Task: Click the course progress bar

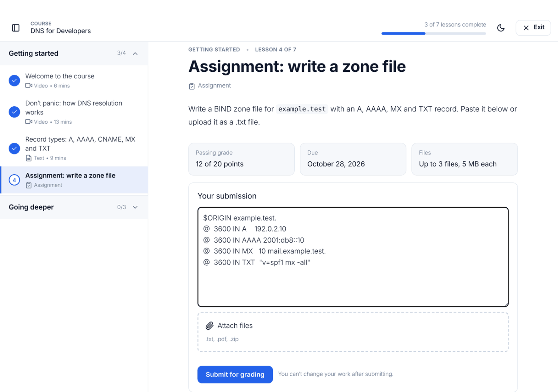Action: click(x=434, y=33)
